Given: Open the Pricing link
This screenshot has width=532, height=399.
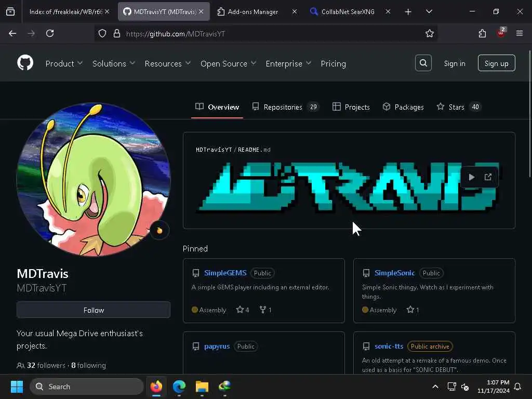Looking at the screenshot, I should pos(333,63).
